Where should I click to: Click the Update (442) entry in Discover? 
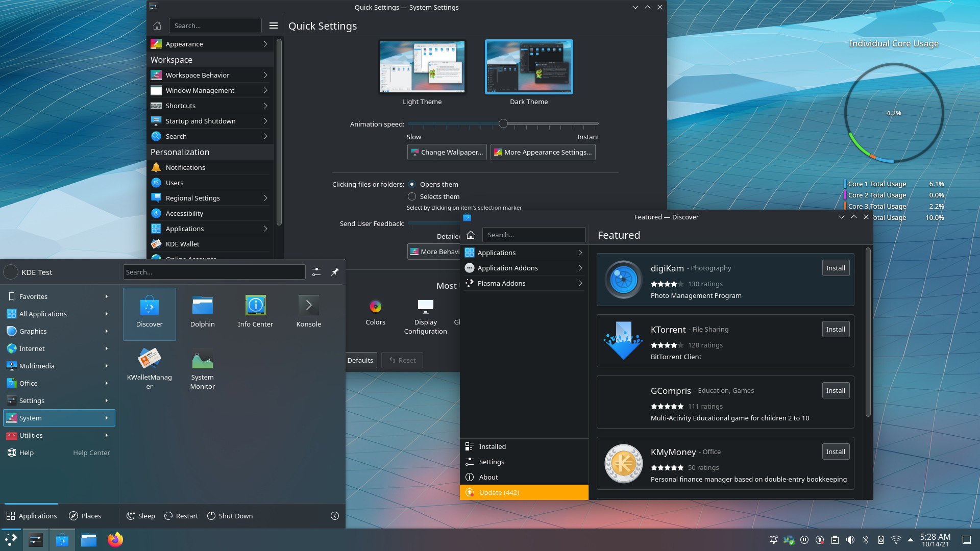pyautogui.click(x=524, y=492)
